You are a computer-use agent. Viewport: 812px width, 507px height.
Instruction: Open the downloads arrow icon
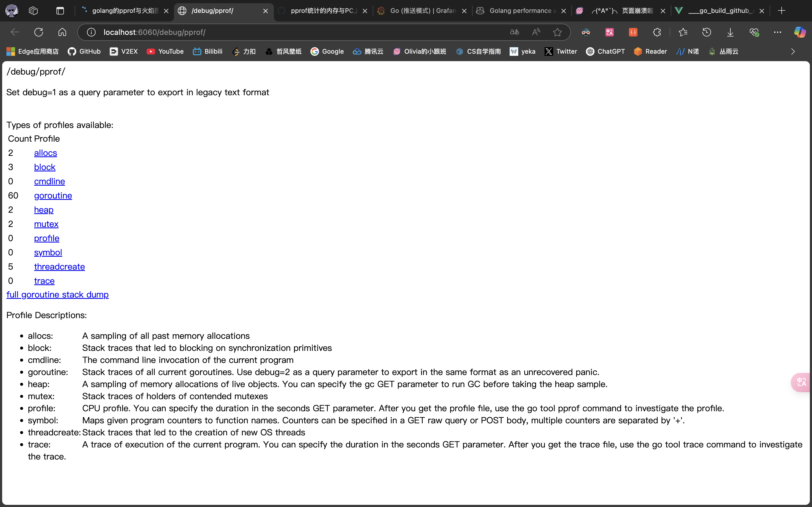(x=730, y=32)
